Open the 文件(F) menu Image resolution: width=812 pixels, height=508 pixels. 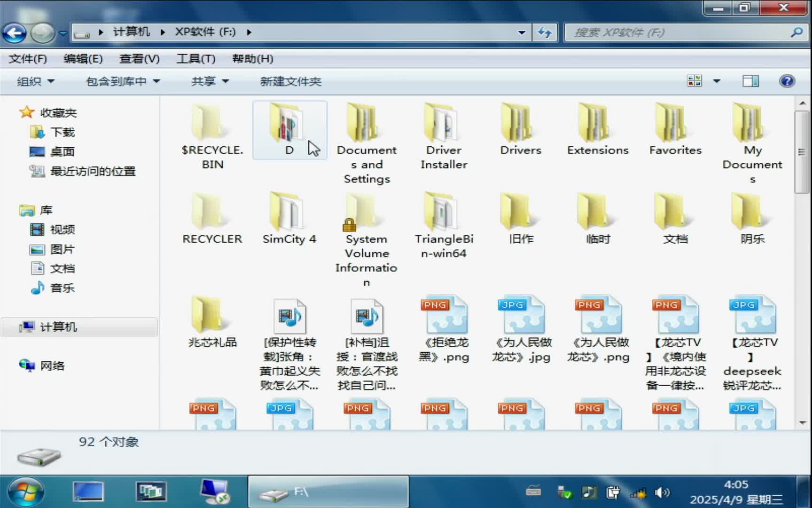[27, 59]
